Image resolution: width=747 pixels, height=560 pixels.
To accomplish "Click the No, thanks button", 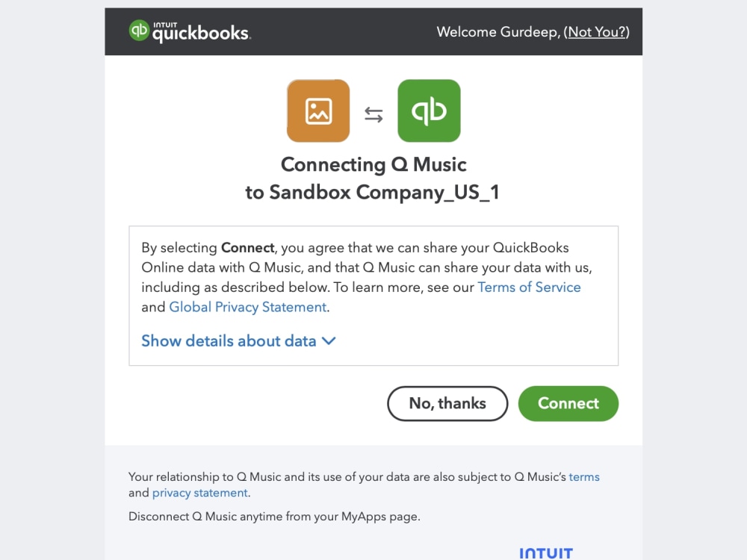I will (447, 403).
